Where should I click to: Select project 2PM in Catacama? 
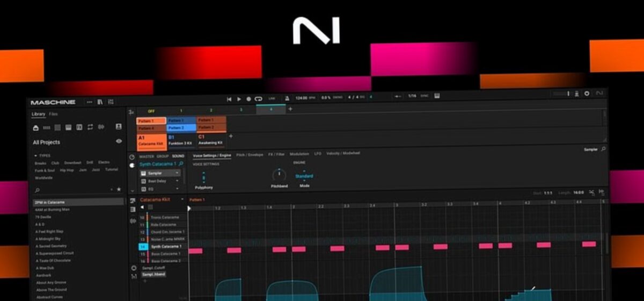(78, 202)
